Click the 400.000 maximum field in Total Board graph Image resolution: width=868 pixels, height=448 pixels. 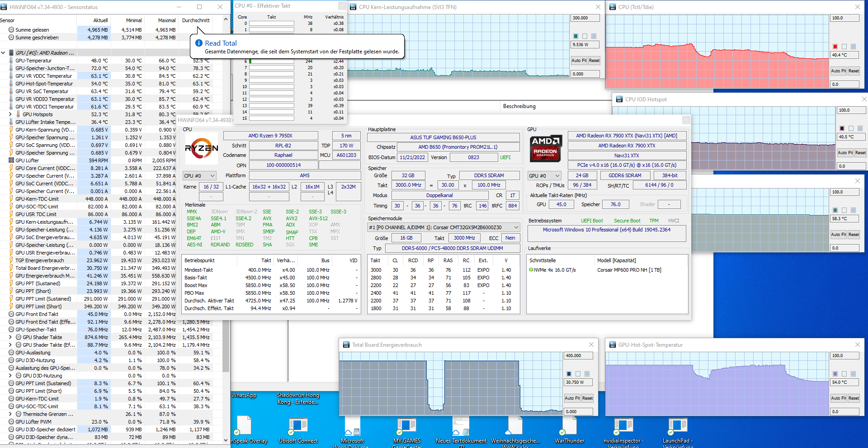[578, 356]
